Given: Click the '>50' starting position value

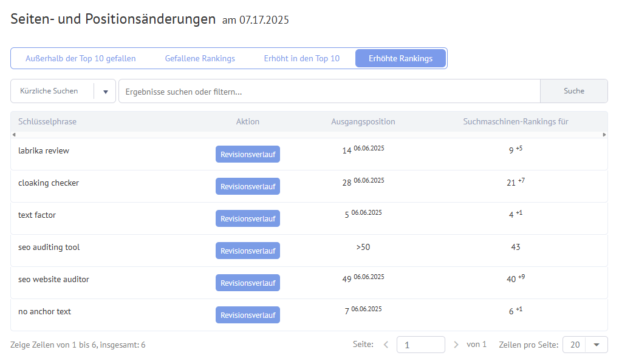Looking at the screenshot, I should pyautogui.click(x=363, y=248).
